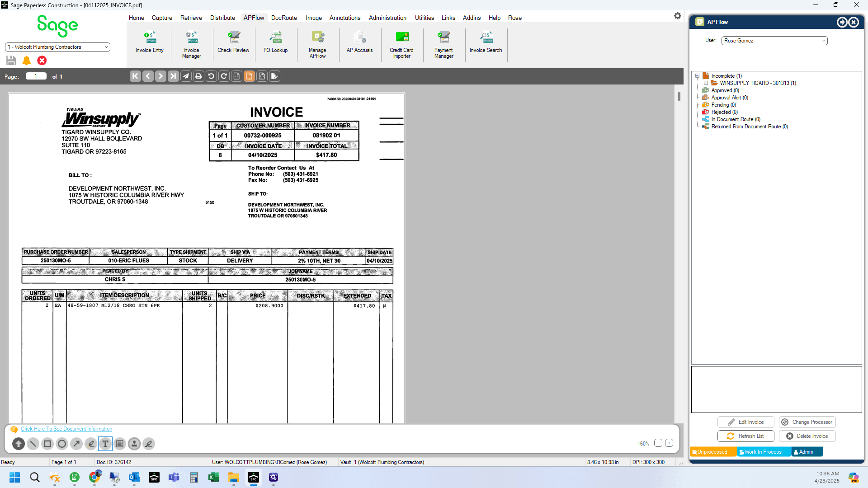Click the red X cancel icon

tap(42, 61)
